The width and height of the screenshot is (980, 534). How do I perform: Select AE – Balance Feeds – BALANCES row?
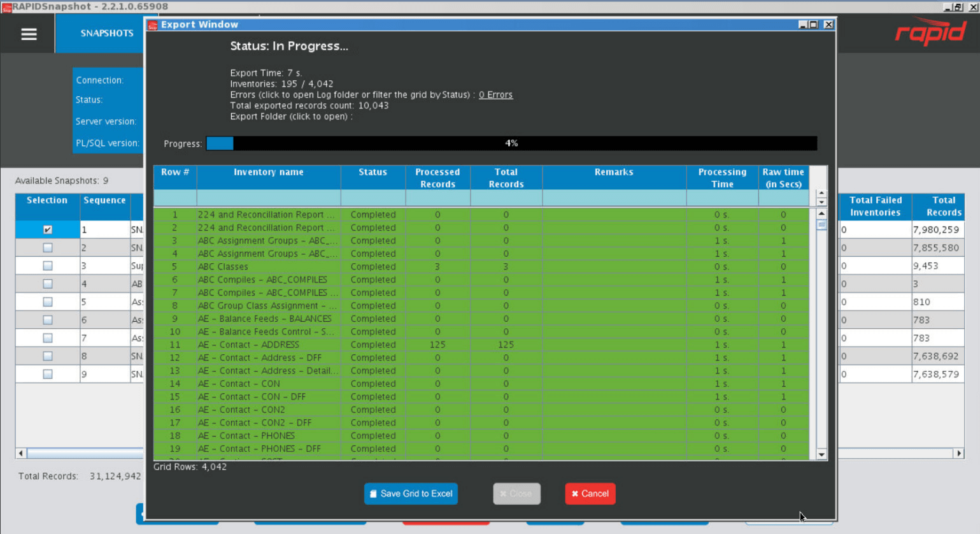click(481, 319)
